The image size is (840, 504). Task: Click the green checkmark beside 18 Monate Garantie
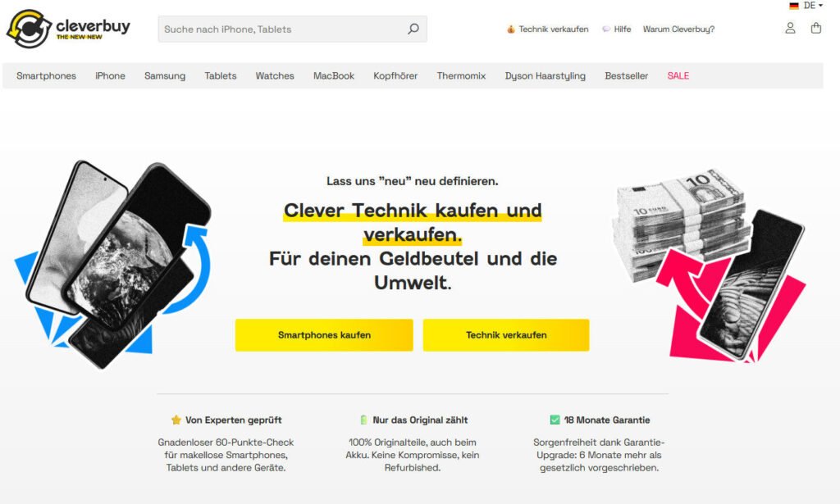(555, 420)
